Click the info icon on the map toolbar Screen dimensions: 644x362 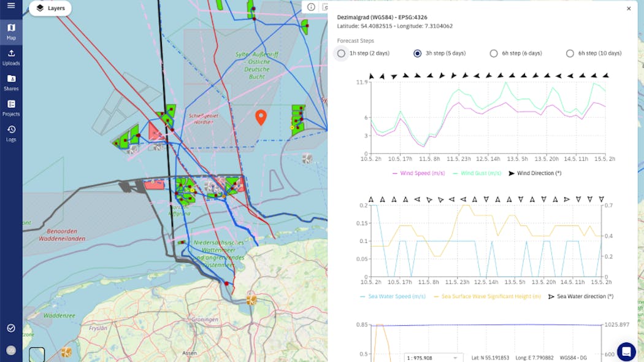(310, 7)
